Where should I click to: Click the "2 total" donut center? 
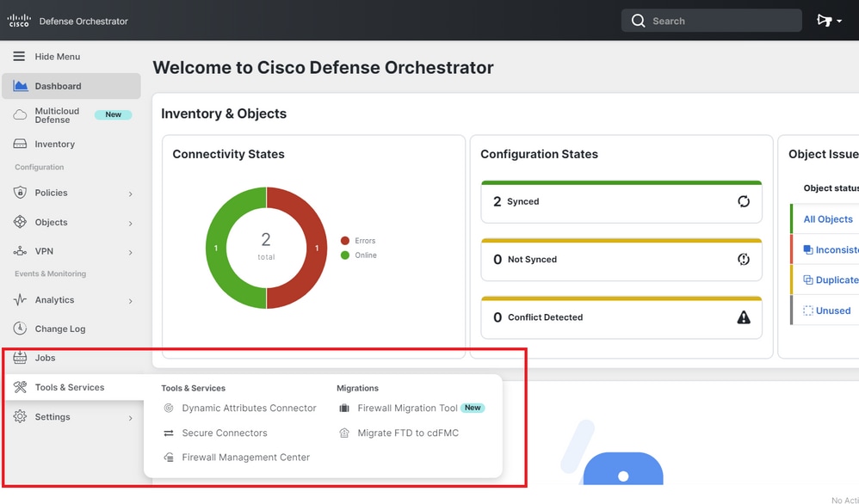coord(266,246)
